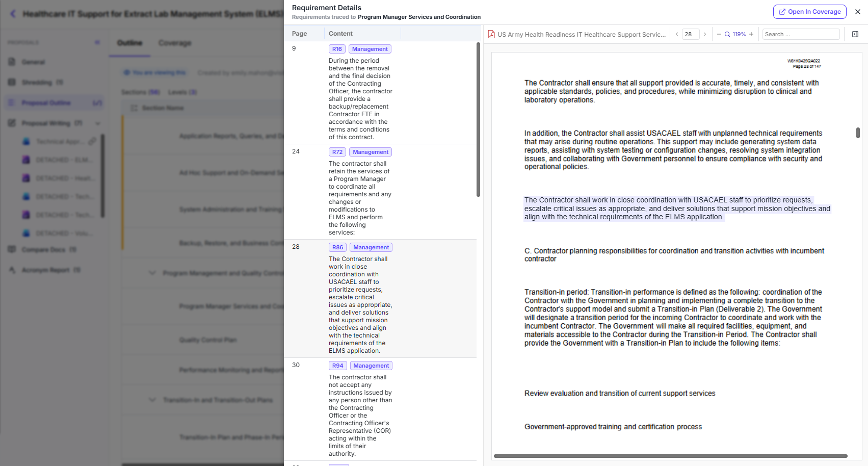This screenshot has height=466, width=868.
Task: Click the document title US Army Health Readiness IT
Action: pyautogui.click(x=582, y=34)
